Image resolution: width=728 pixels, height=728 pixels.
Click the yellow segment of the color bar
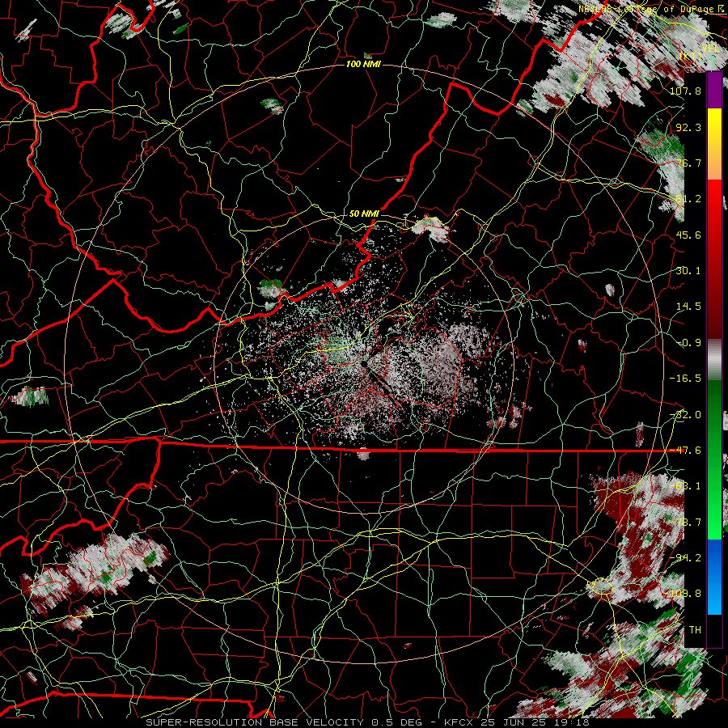pyautogui.click(x=714, y=144)
